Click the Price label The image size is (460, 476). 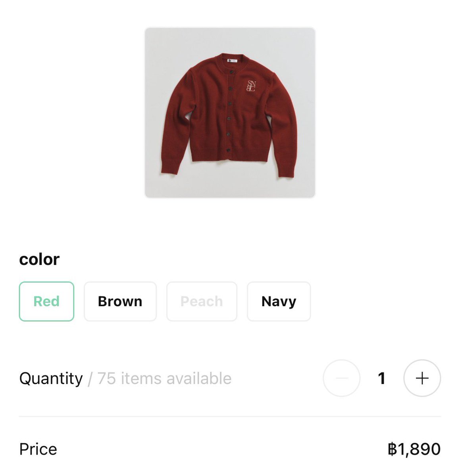[38, 449]
